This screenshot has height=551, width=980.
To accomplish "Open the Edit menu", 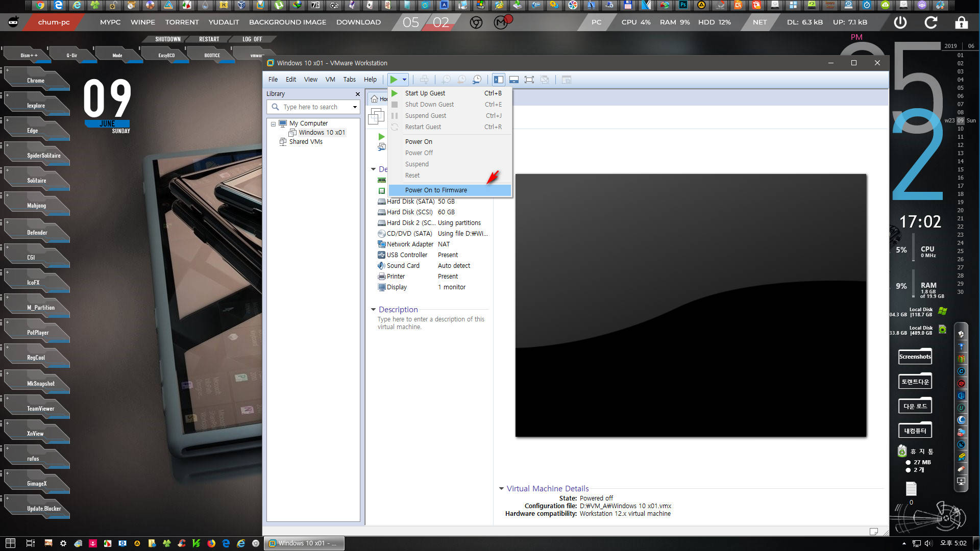I will coord(291,80).
